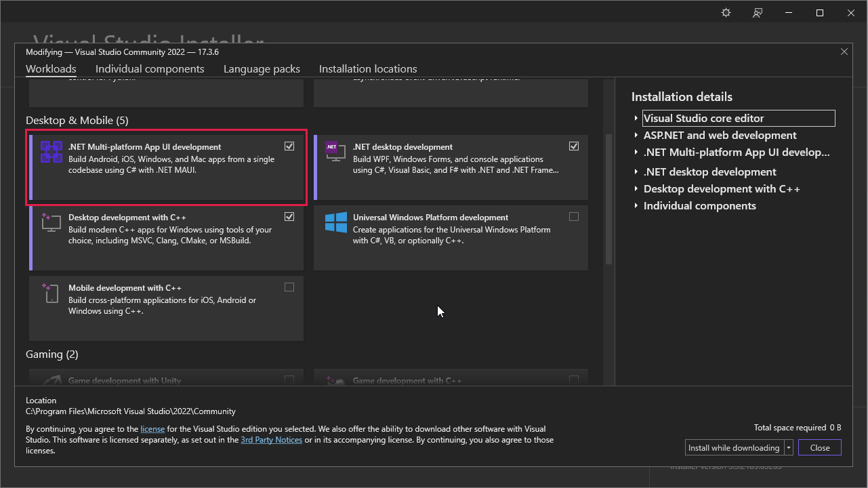Click the Gaming (2) heading

pyautogui.click(x=52, y=354)
